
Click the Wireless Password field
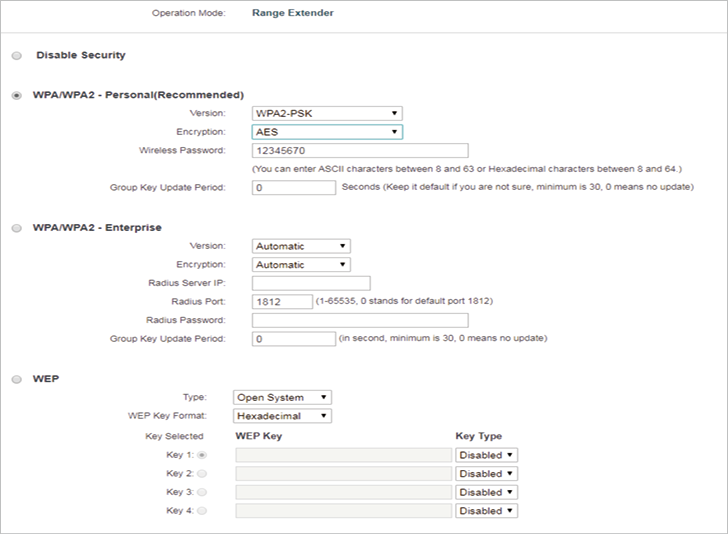pos(360,150)
